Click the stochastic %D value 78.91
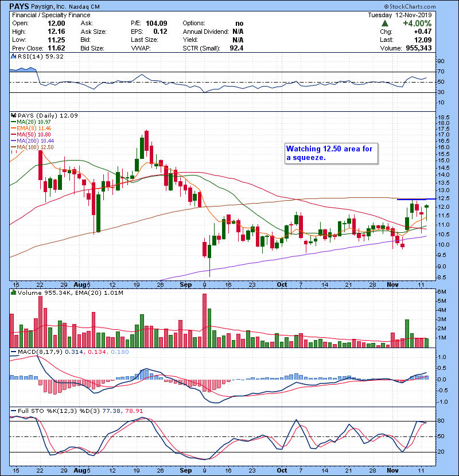The width and height of the screenshot is (459, 476). tap(134, 411)
